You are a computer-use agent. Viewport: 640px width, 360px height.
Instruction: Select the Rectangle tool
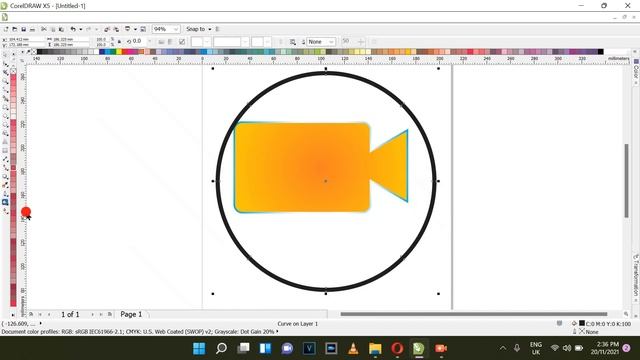point(5,107)
